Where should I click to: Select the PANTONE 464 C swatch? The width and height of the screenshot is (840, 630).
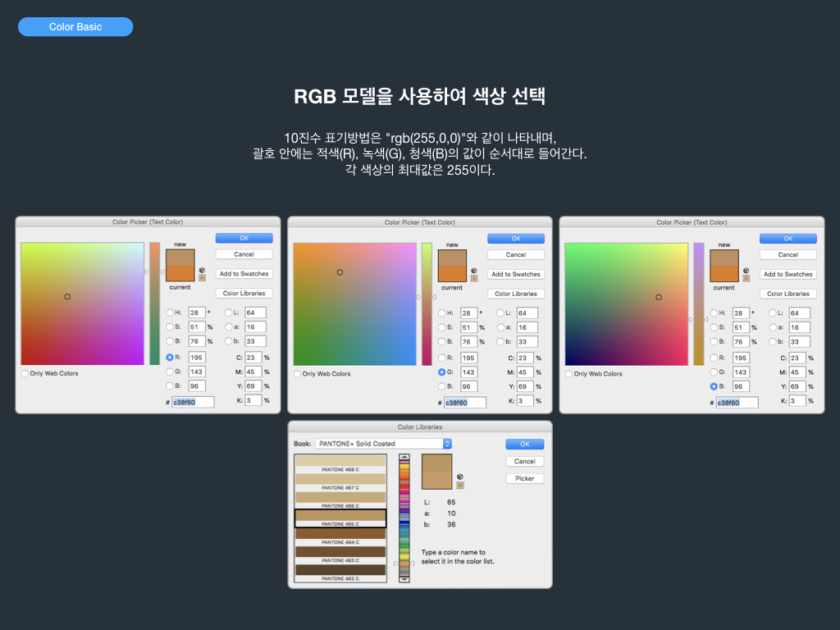coord(340,536)
